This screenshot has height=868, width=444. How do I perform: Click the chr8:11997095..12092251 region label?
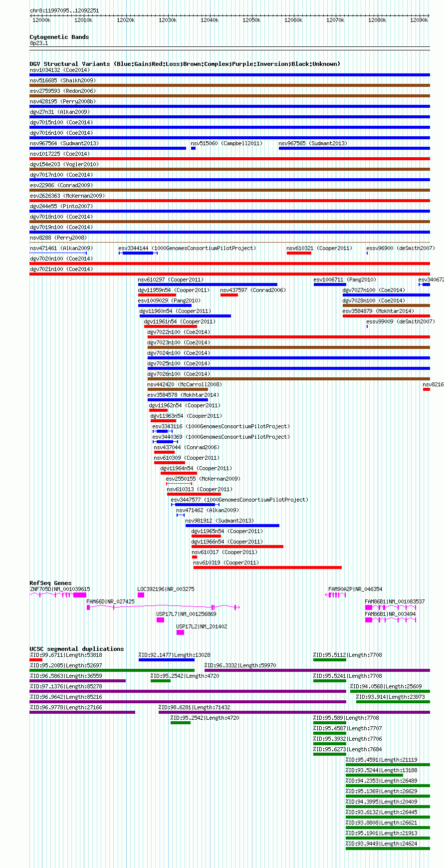(64, 10)
